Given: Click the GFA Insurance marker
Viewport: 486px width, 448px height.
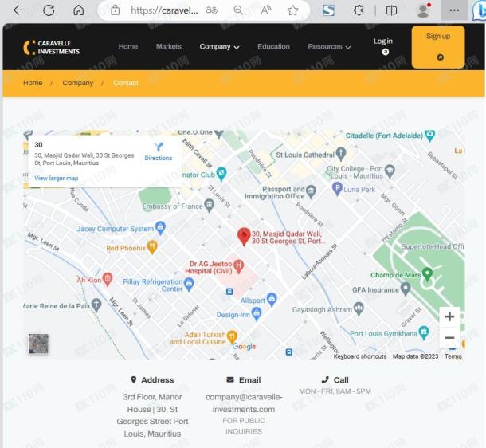Looking at the screenshot, I should coord(406,289).
